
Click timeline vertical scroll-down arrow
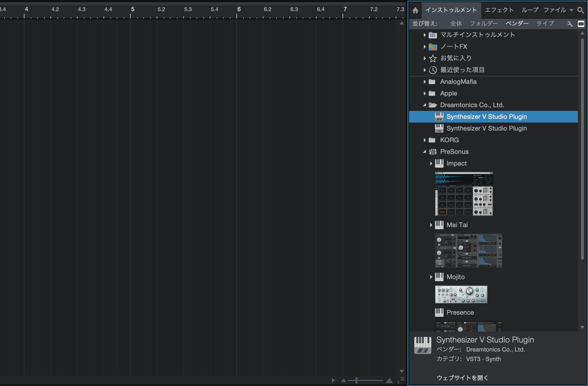click(x=402, y=371)
